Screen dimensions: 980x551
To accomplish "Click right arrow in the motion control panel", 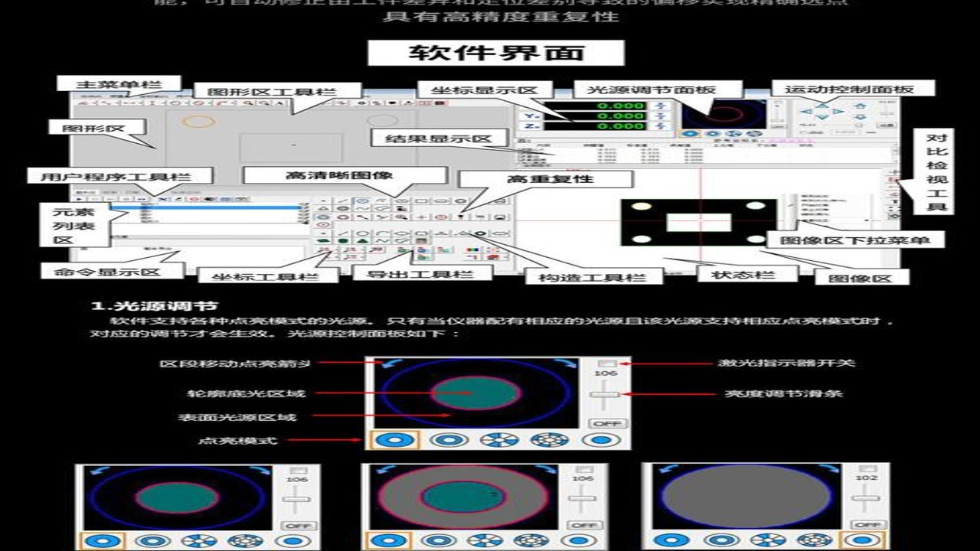I will (x=837, y=112).
